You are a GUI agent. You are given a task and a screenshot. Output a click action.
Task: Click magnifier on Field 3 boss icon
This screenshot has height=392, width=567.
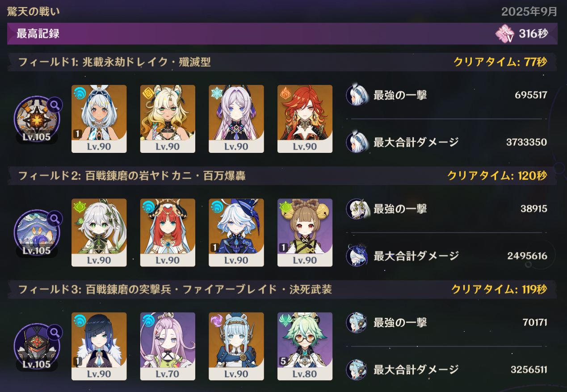(x=55, y=332)
